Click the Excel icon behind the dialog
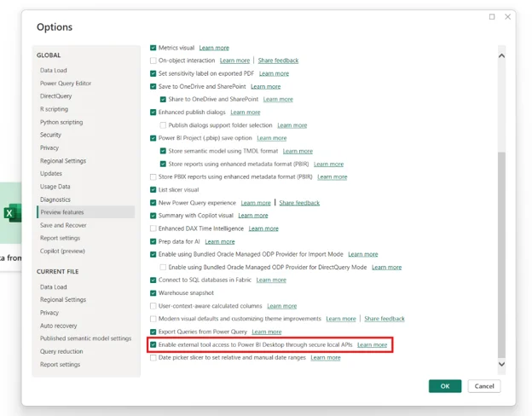Screen dimensions: 532x416 pyautogui.click(x=13, y=213)
